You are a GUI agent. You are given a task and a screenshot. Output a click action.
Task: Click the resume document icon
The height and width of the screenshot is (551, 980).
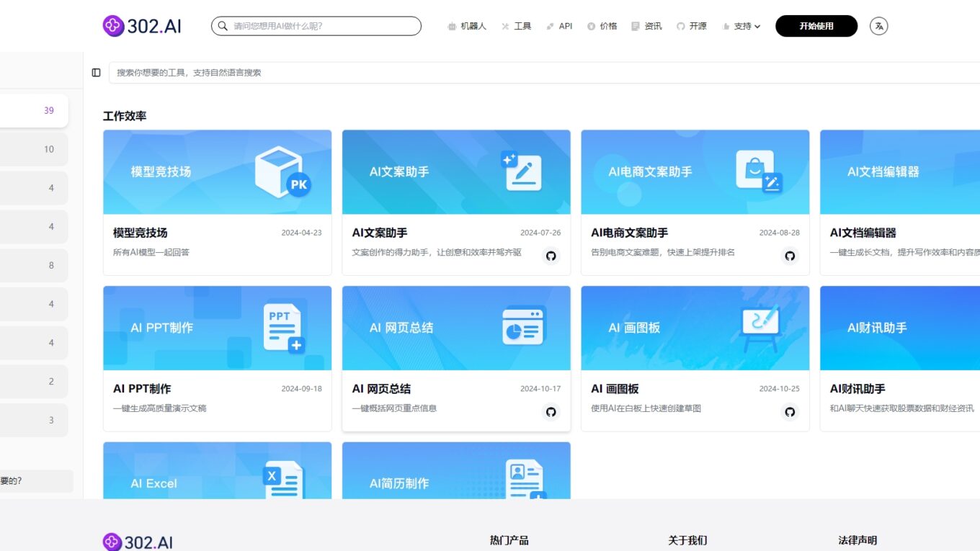click(525, 480)
